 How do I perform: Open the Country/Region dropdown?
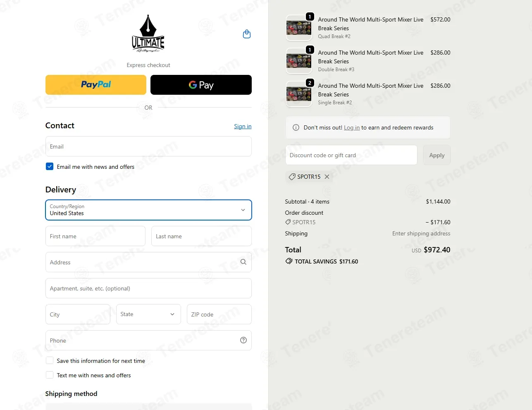pyautogui.click(x=148, y=210)
